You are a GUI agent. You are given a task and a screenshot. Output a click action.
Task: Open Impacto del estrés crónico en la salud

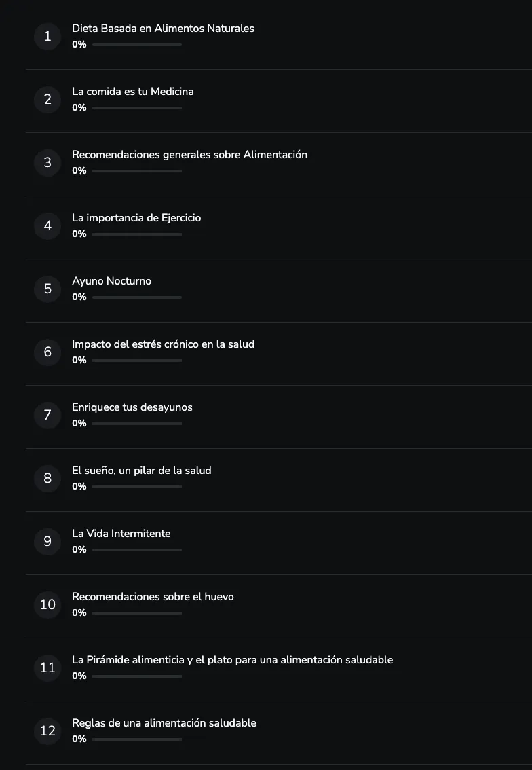point(164,344)
